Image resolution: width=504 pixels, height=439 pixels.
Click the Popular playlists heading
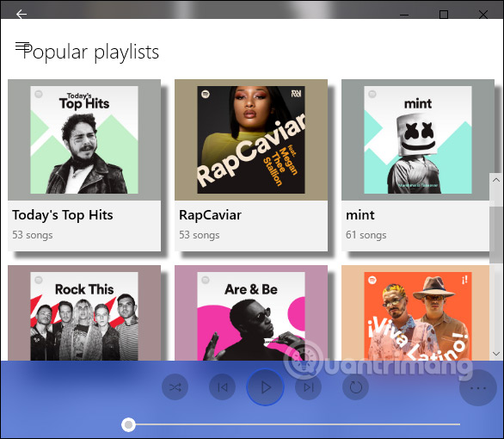(x=90, y=53)
